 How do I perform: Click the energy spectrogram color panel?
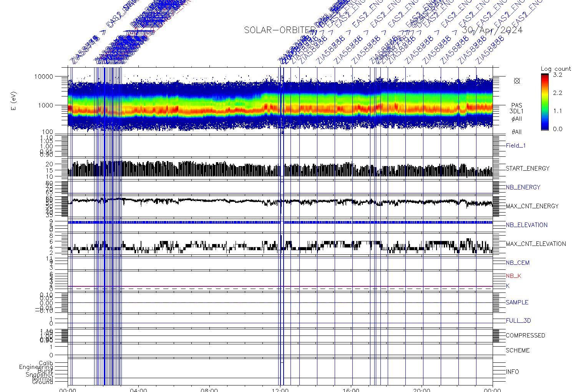[x=280, y=100]
